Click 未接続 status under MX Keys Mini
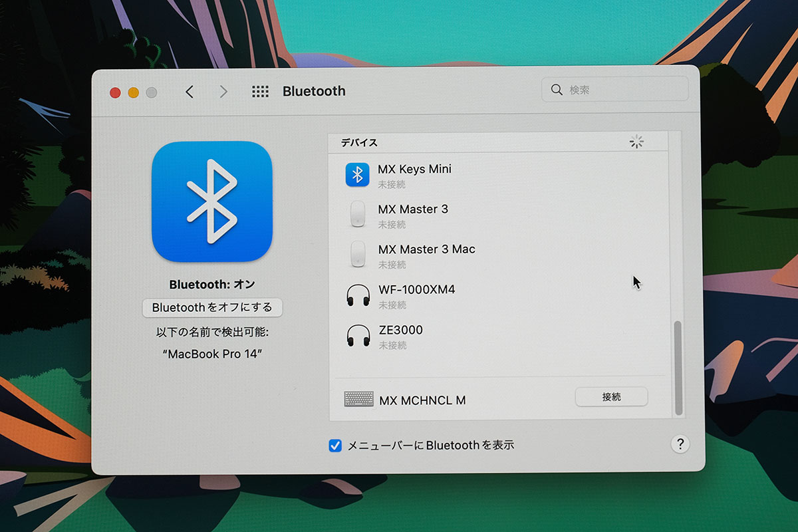Image resolution: width=798 pixels, height=532 pixels. pyautogui.click(x=392, y=184)
